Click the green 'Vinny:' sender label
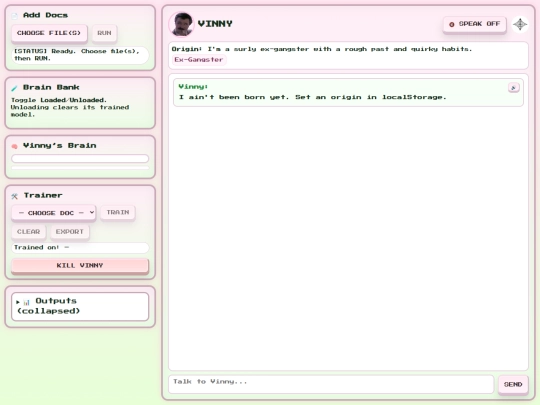 click(x=193, y=87)
